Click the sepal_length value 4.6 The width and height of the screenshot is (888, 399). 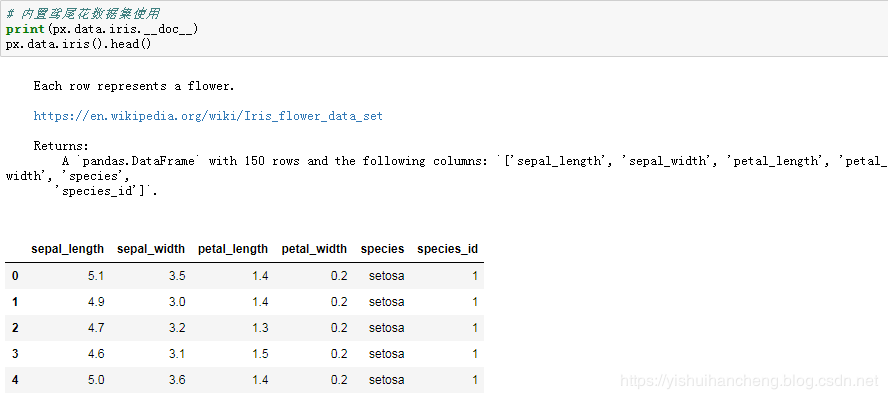96,354
